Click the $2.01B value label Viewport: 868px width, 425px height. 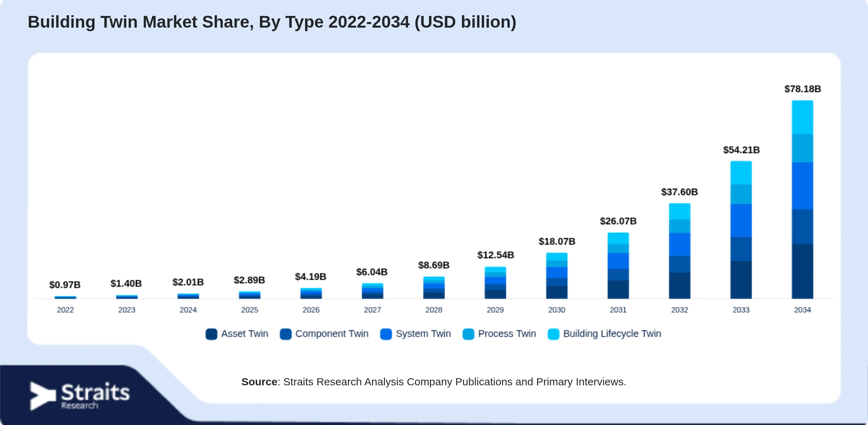[188, 282]
